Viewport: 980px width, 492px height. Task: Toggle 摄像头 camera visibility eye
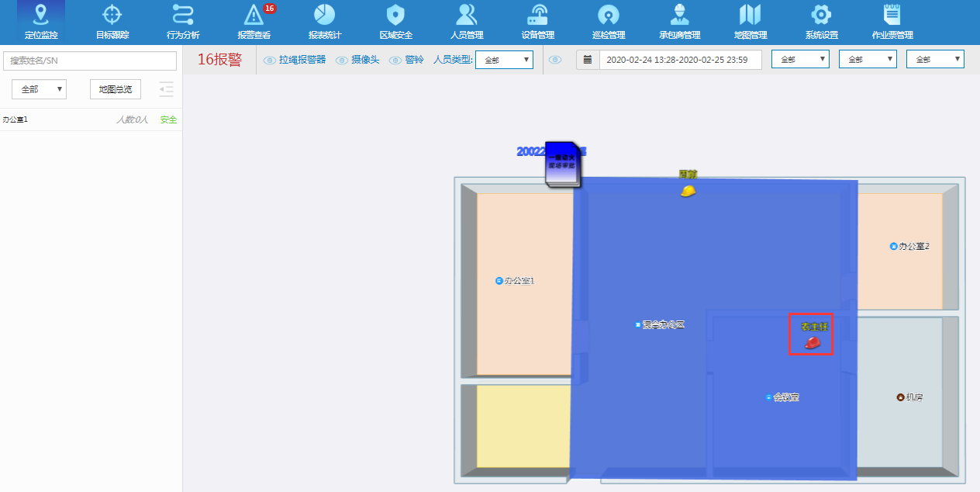341,61
